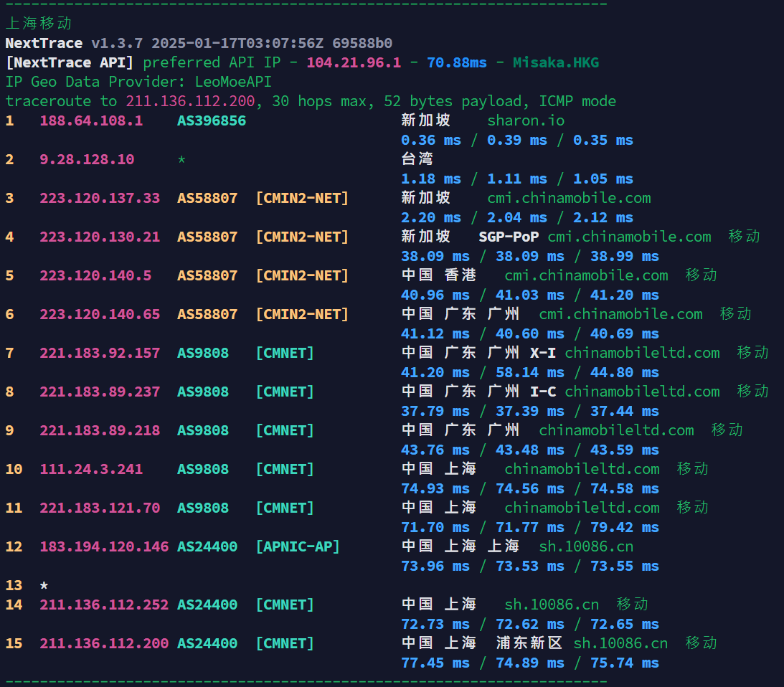
Task: Click the latency 73.96 ms value
Action: (435, 566)
